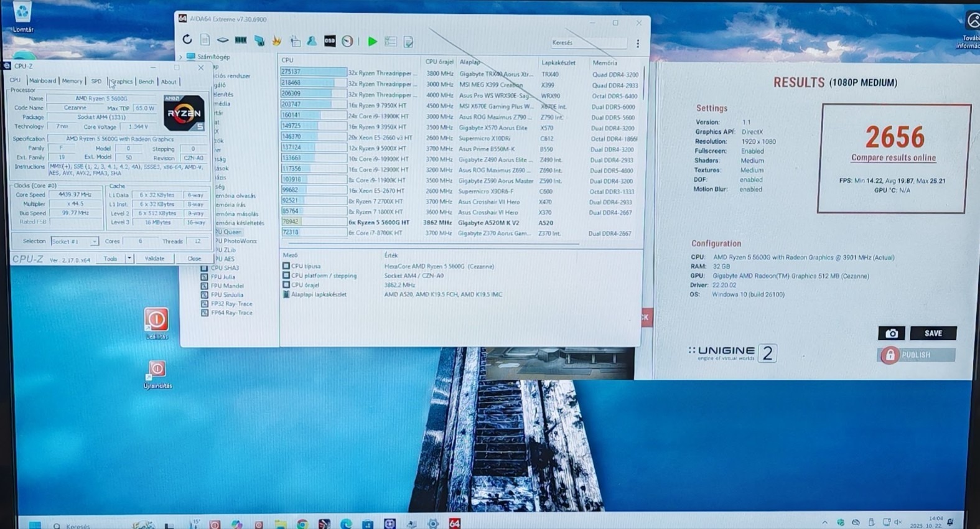
Task: Switch to the About tab in CPU-Z
Action: [169, 82]
